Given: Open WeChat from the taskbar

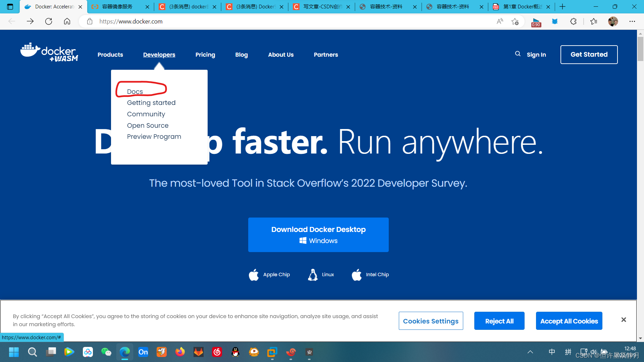Looking at the screenshot, I should tap(106, 352).
